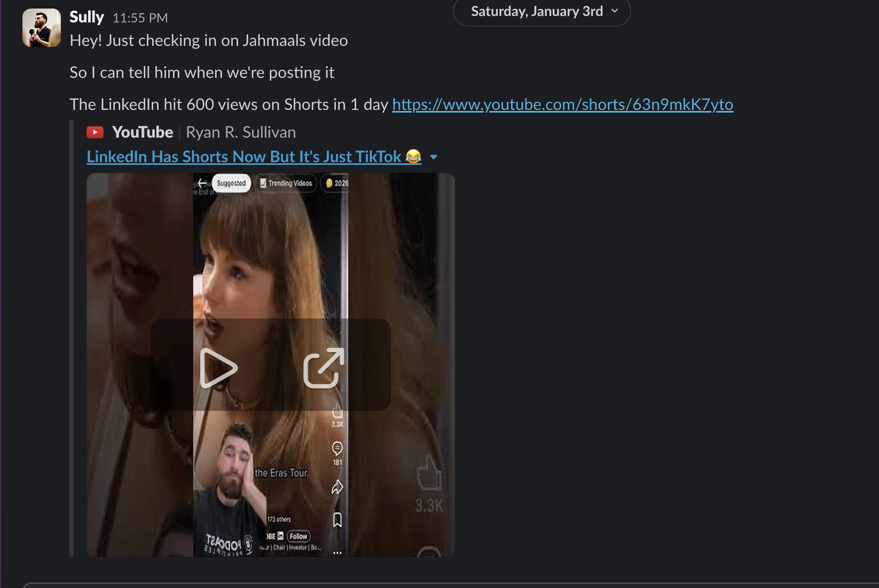Click the back arrow in video preview
Screen dimensions: 879x588
click(x=202, y=183)
